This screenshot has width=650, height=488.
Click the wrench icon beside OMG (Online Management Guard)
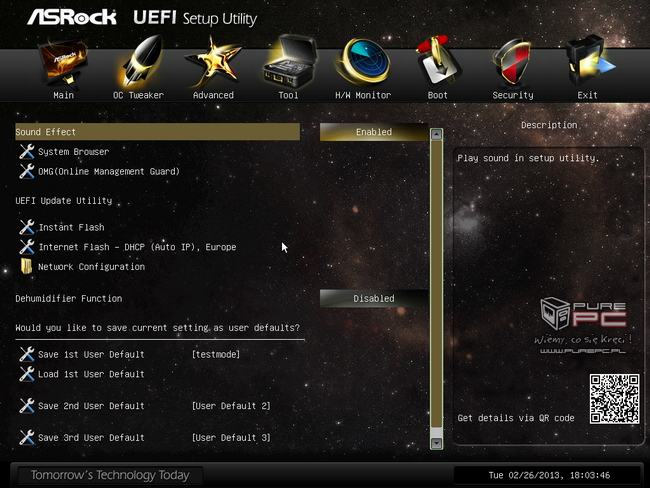(x=27, y=171)
